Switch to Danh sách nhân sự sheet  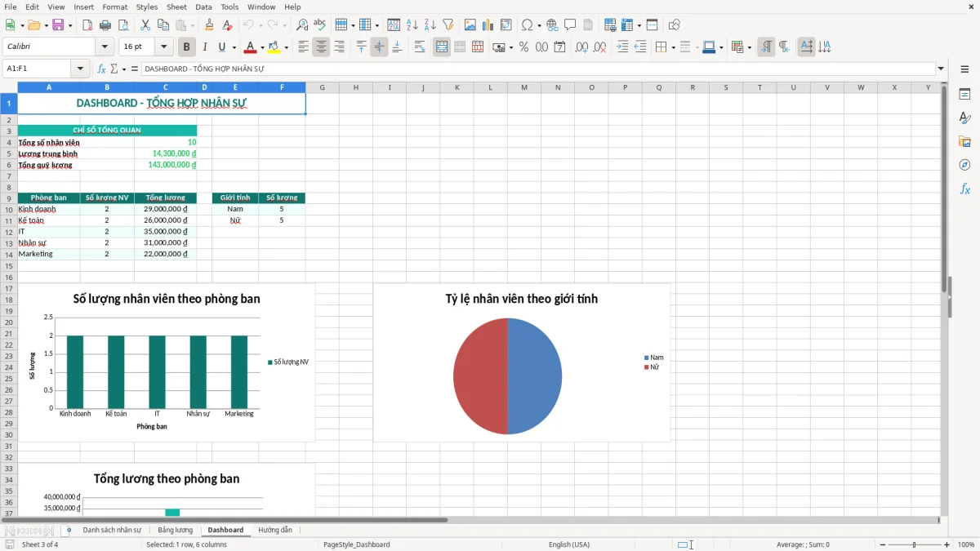(x=112, y=530)
